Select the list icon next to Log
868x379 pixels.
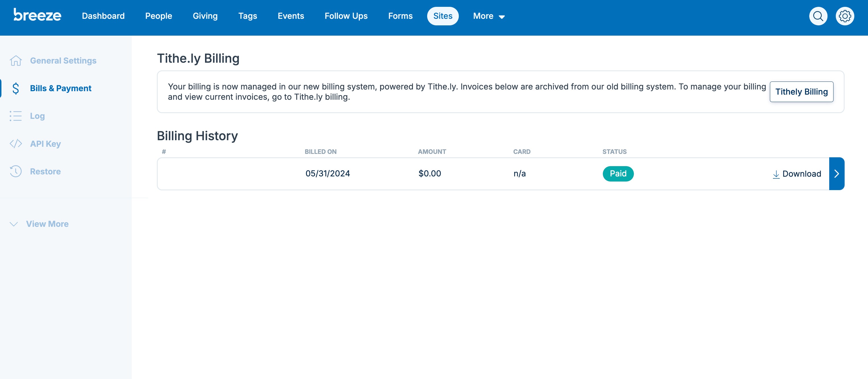click(15, 116)
